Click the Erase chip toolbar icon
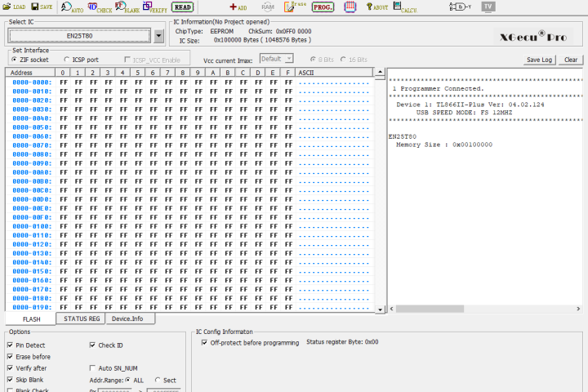This screenshot has height=392, width=588. [295, 7]
